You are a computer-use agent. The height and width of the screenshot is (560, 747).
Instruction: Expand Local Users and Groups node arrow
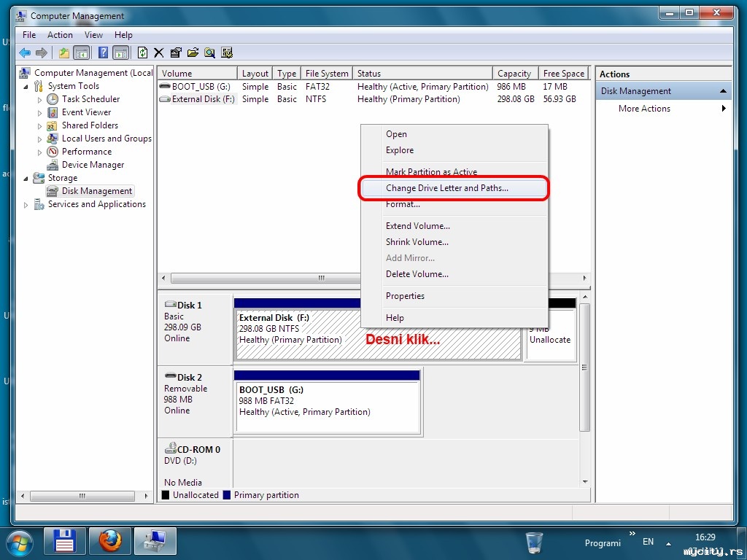[x=39, y=139]
